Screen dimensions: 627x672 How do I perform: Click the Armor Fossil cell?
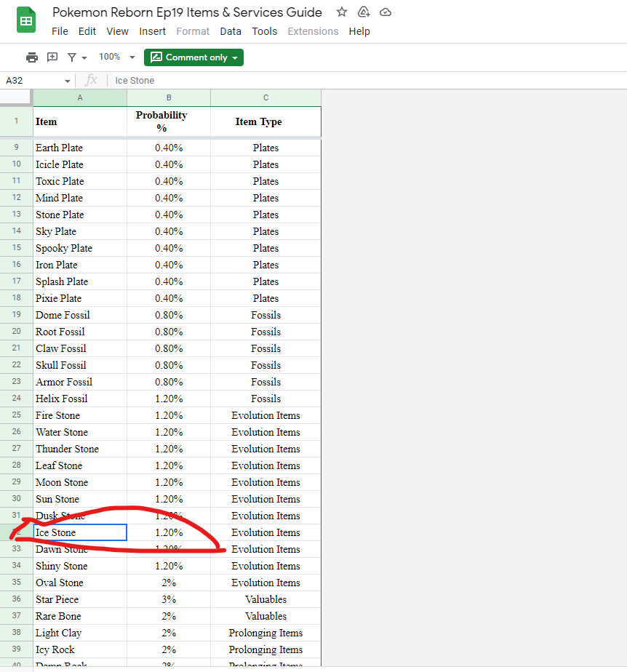pyautogui.click(x=80, y=382)
